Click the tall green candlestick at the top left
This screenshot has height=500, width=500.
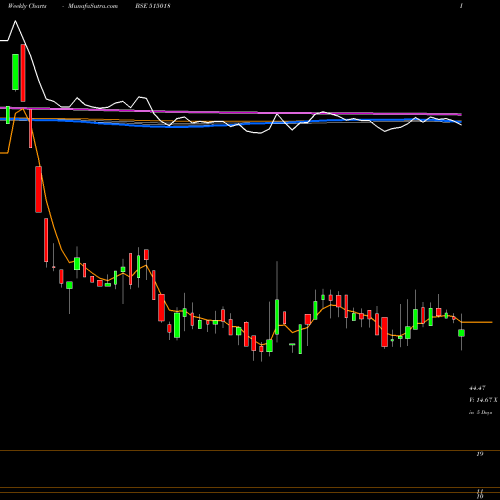(15, 72)
